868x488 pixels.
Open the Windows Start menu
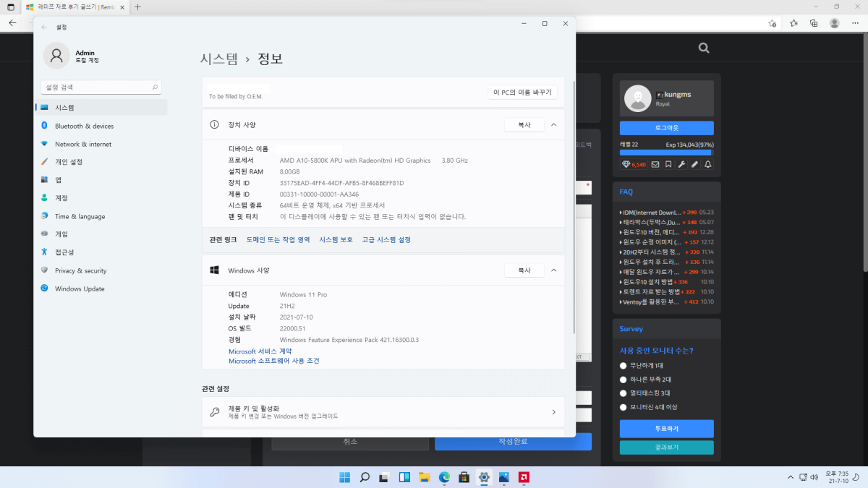click(345, 477)
